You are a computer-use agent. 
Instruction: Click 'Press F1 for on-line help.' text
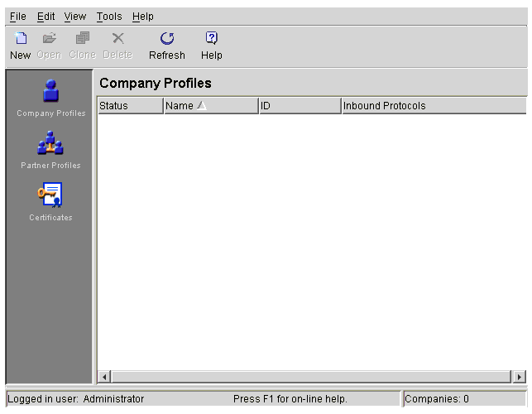290,399
